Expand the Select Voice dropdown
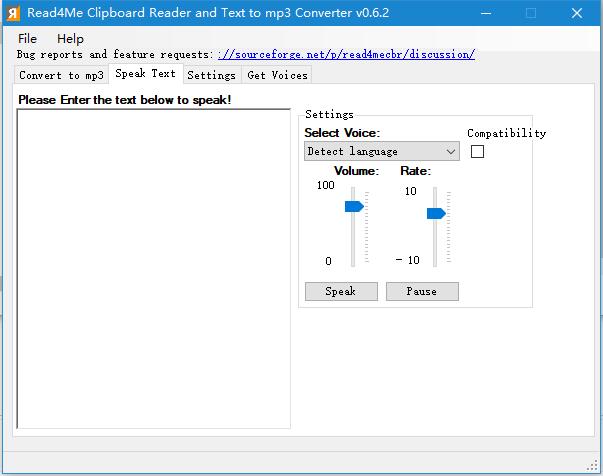Viewport: 603px width, 476px height. [x=381, y=151]
